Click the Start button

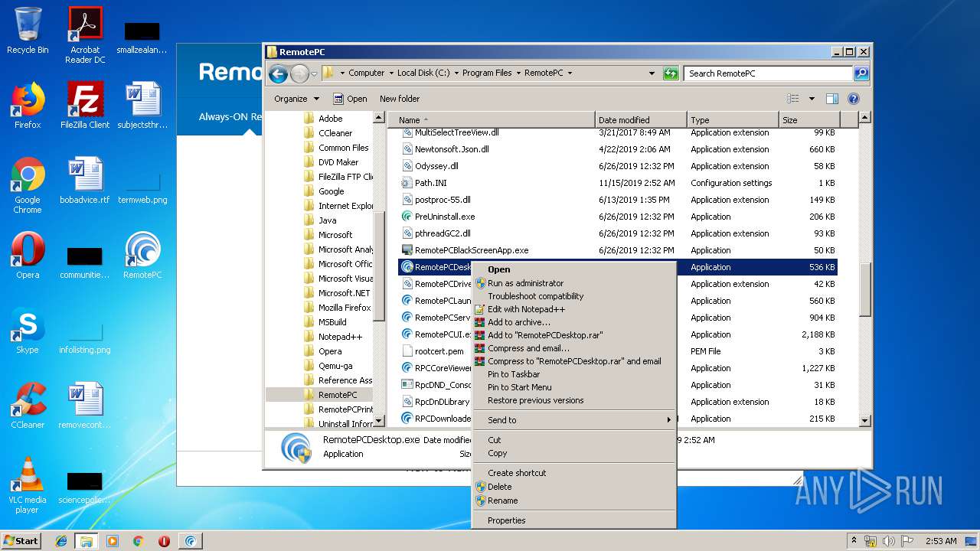point(21,541)
